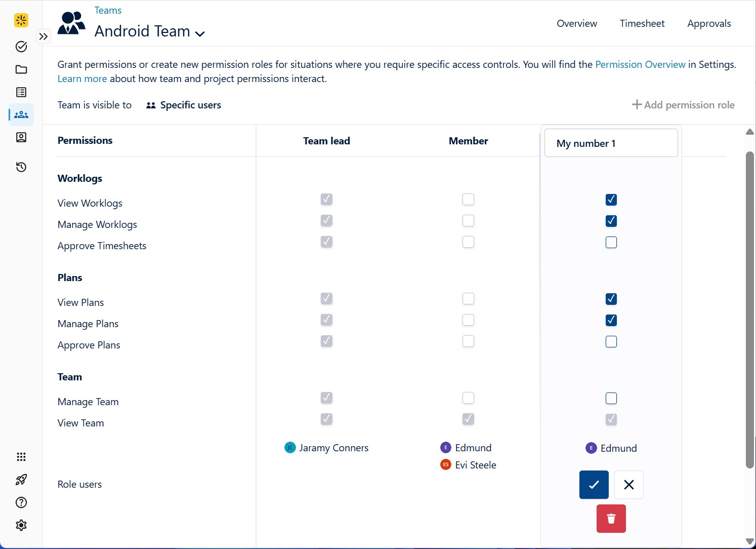Click the red delete role trash icon

tap(611, 519)
